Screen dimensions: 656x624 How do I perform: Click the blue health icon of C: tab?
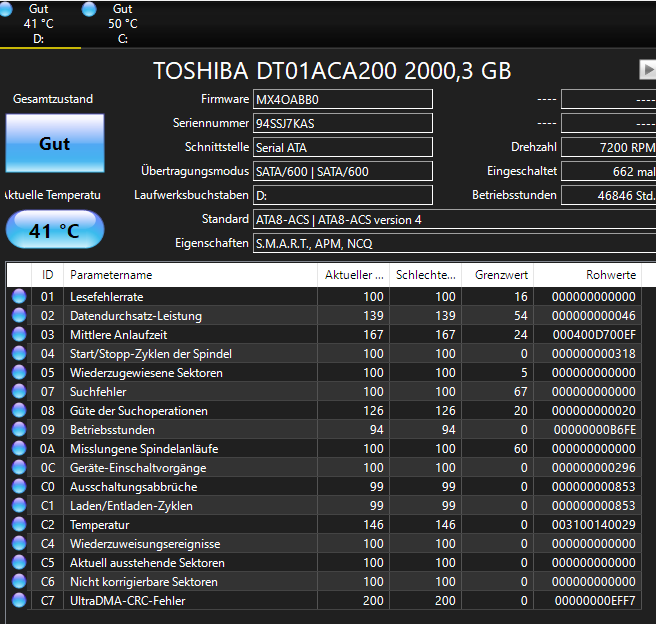point(89,9)
